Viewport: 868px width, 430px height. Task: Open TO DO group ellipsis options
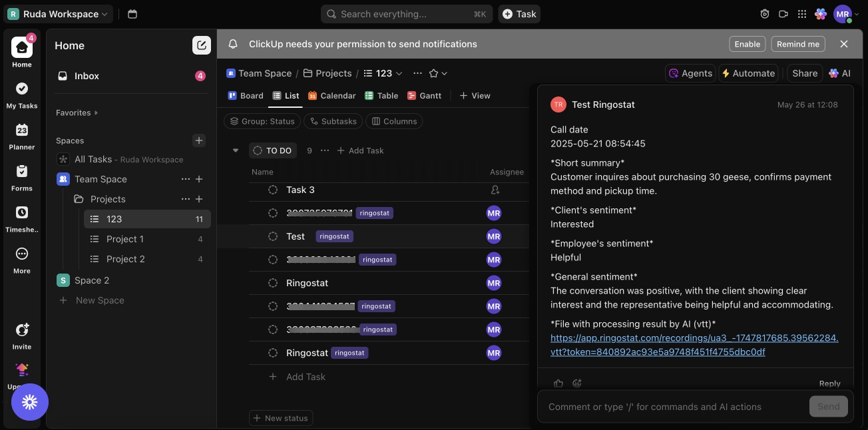(325, 150)
